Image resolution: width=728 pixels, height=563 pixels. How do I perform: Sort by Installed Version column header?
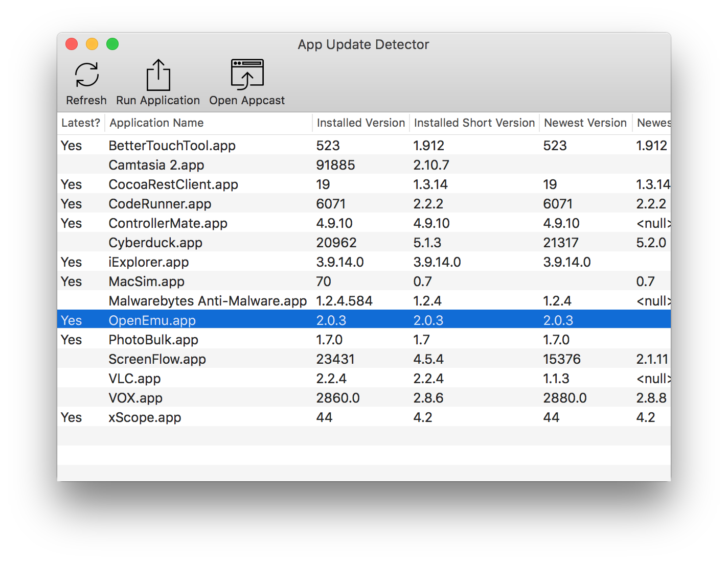[361, 123]
